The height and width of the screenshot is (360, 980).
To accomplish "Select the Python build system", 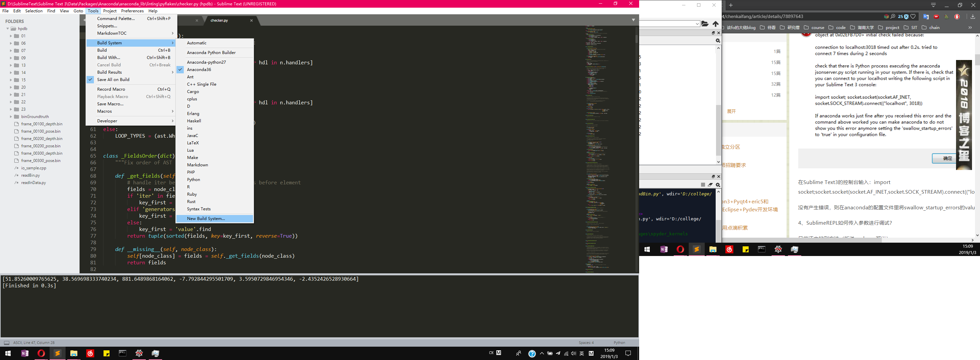I will 215,179.
